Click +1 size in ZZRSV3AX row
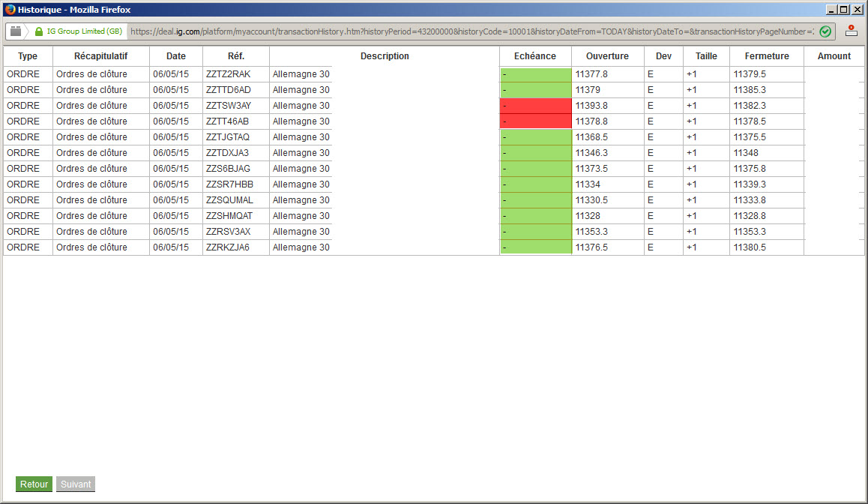Image resolution: width=868 pixels, height=504 pixels. pyautogui.click(x=691, y=232)
